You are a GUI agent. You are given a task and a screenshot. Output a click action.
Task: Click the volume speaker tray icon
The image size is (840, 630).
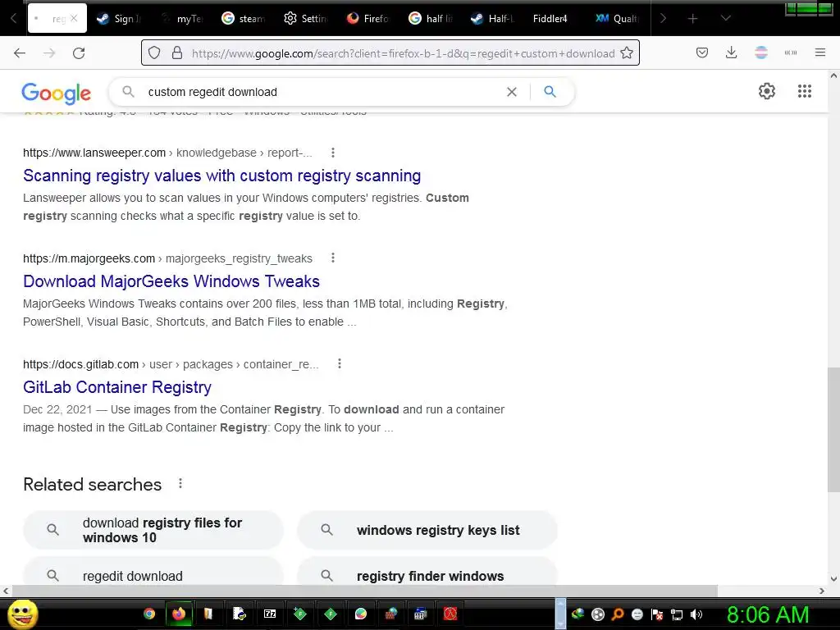696,614
